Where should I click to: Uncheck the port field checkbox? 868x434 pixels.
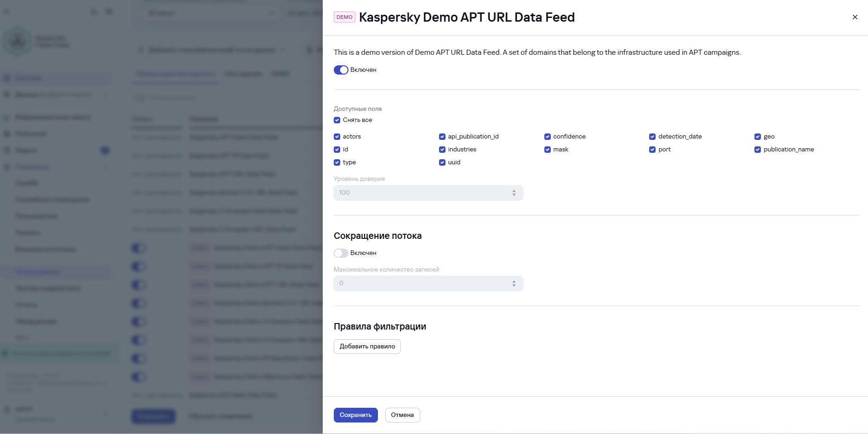(x=652, y=150)
